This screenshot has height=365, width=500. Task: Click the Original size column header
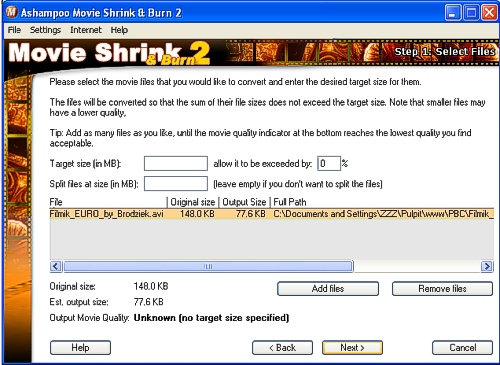coord(193,202)
